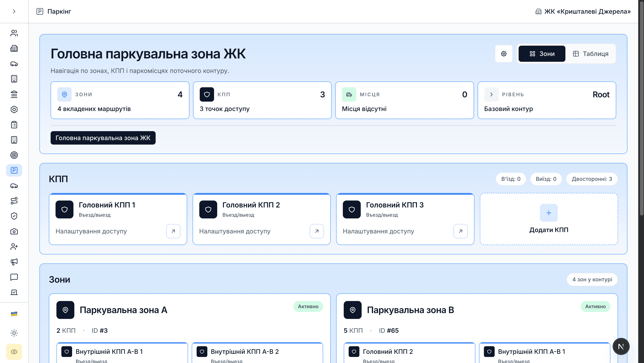Select the active Parking P icon in sidebar

[x=14, y=170]
